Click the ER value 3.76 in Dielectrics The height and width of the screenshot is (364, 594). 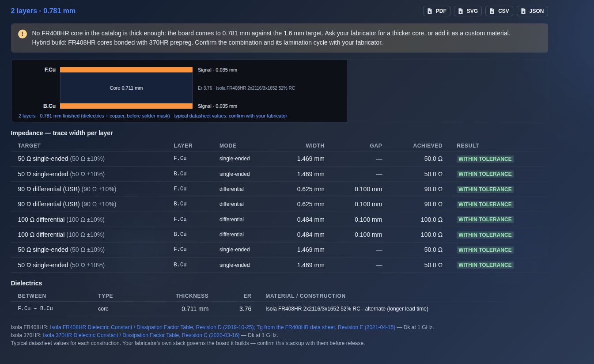tap(245, 309)
